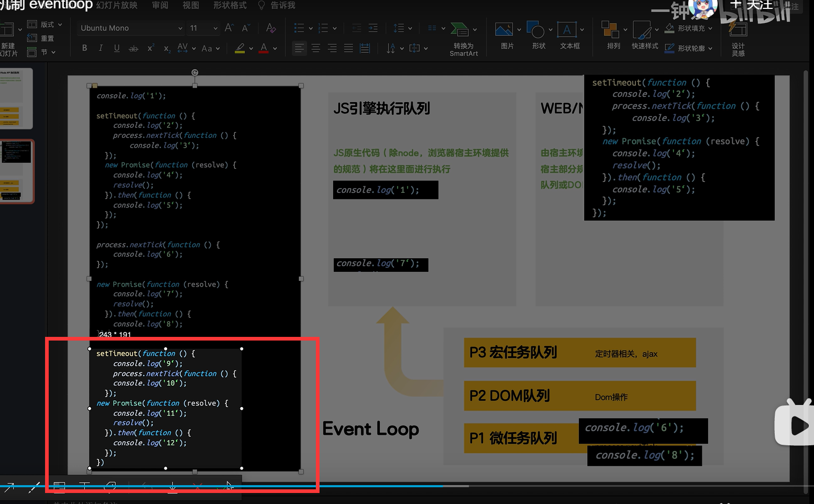Image resolution: width=814 pixels, height=504 pixels.
Task: Expand the font size 11 dropdown
Action: coord(215,28)
